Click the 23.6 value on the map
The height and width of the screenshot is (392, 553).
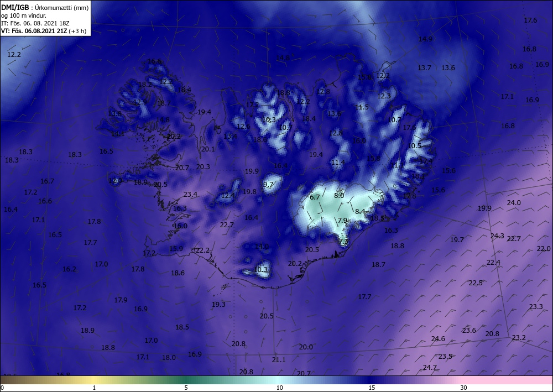[x=469, y=330]
